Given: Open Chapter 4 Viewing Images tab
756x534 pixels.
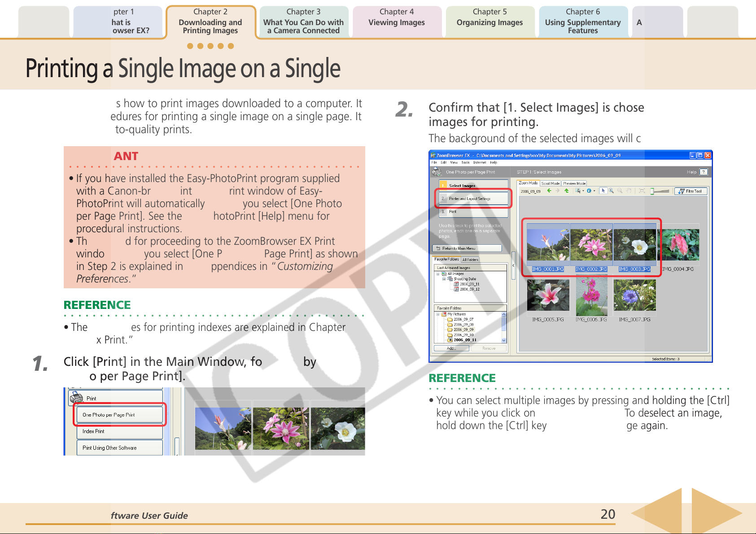Looking at the screenshot, I should 397,22.
